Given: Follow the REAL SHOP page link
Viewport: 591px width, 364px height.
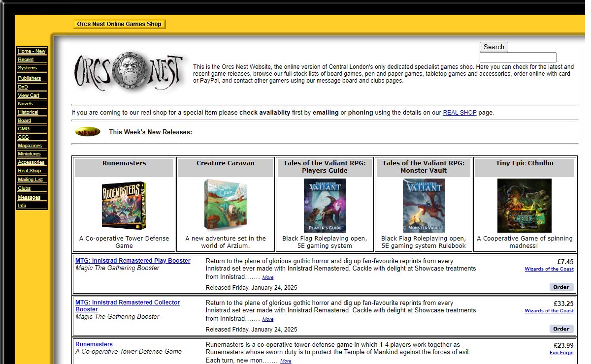Looking at the screenshot, I should pyautogui.click(x=460, y=113).
